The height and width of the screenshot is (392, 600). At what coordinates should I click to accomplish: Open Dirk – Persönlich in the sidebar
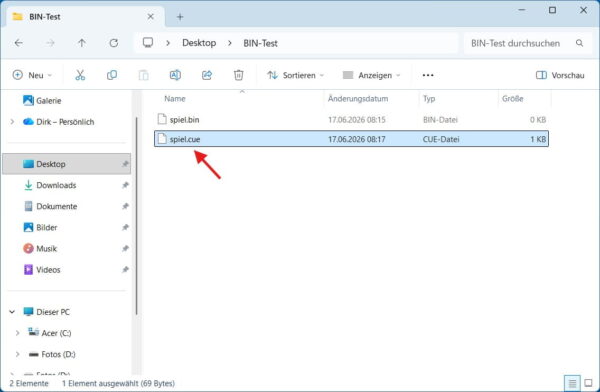(x=58, y=122)
